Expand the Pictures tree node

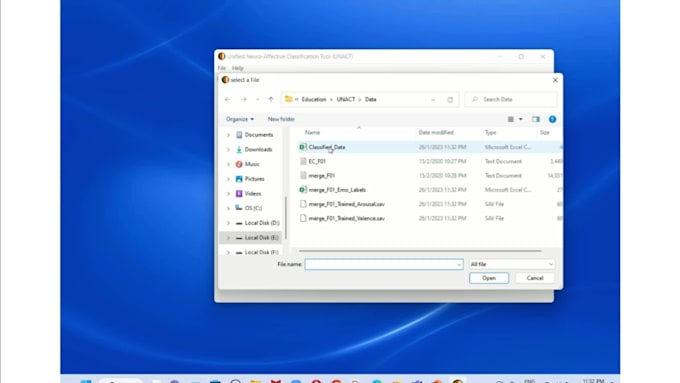229,179
